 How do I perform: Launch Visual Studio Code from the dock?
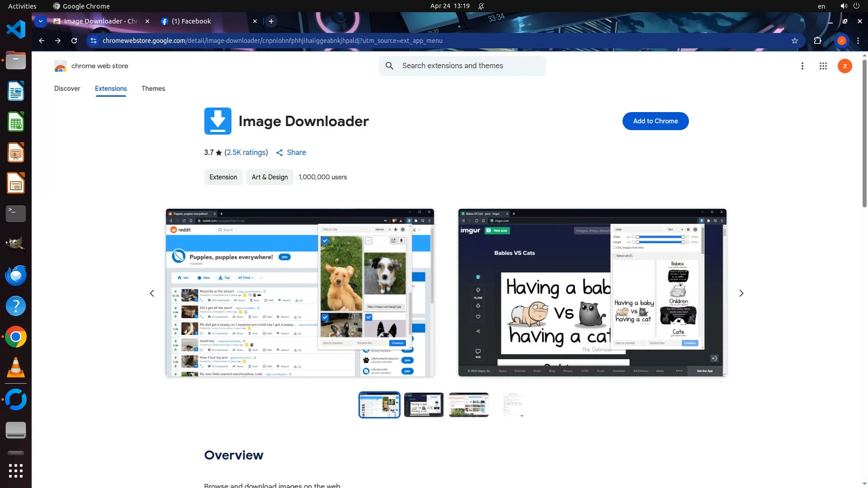(16, 30)
